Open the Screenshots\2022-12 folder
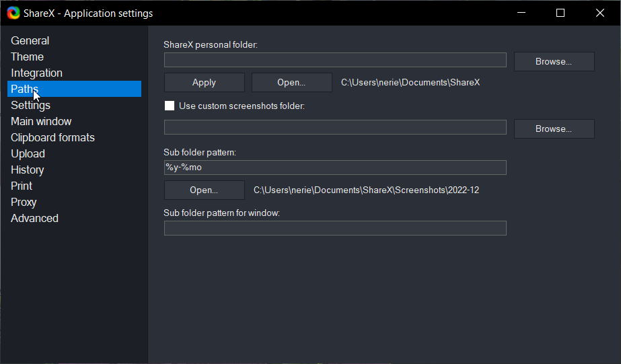The image size is (621, 364). point(205,190)
